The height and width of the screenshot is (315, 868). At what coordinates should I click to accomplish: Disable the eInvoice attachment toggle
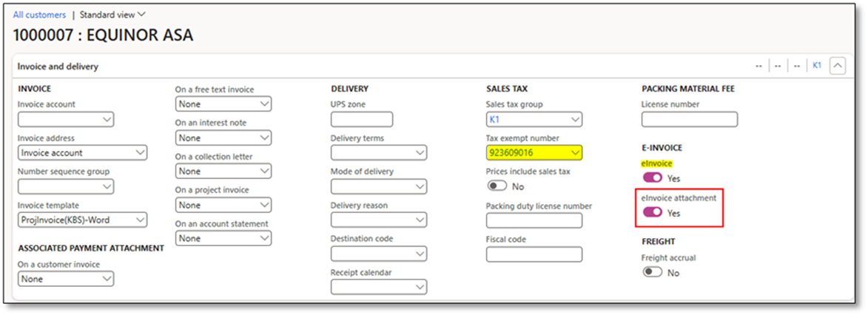click(652, 212)
